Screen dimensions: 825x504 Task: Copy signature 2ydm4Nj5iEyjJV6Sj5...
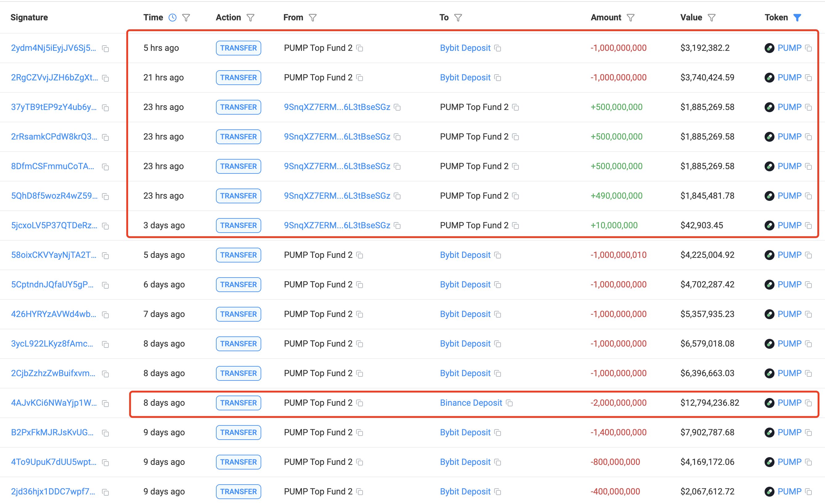[x=105, y=49]
